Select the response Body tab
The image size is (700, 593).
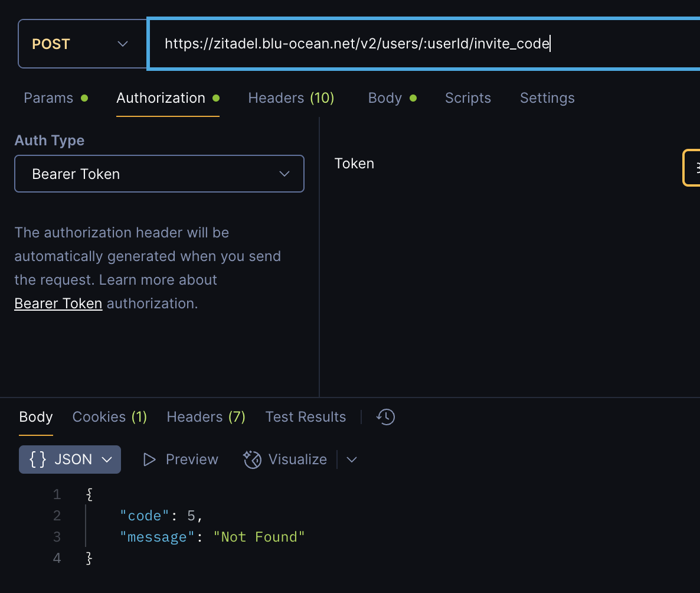tap(36, 416)
